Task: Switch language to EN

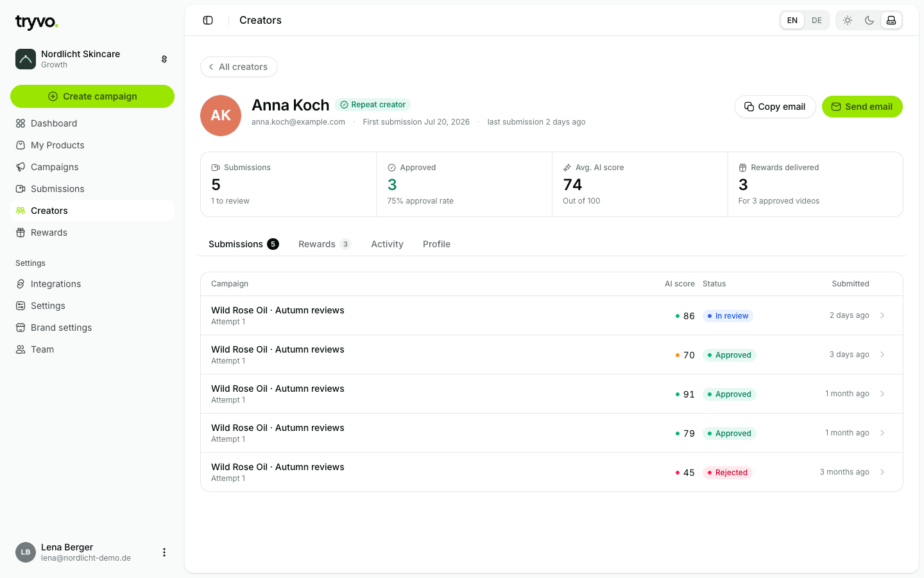Action: (792, 21)
